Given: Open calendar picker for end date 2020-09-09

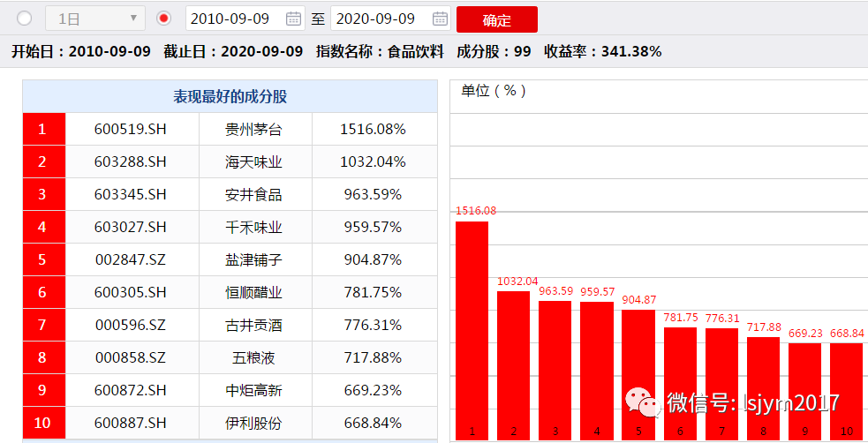Looking at the screenshot, I should (x=440, y=19).
